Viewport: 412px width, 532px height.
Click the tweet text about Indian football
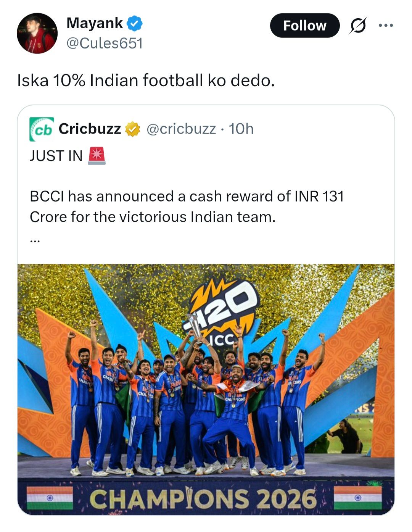(x=146, y=81)
